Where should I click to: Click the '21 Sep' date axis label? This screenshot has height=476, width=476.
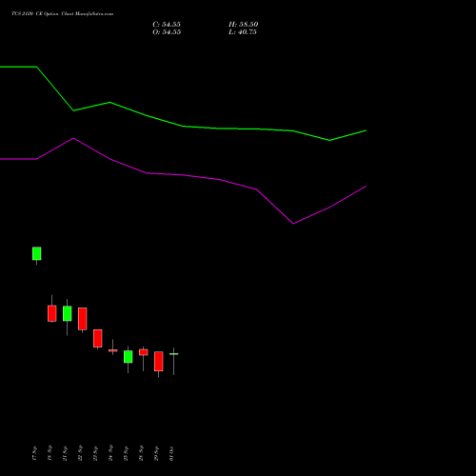(65, 453)
